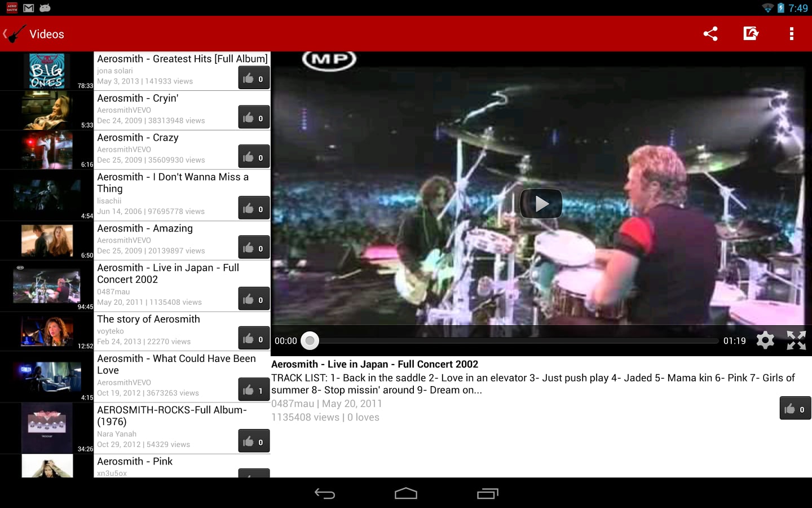This screenshot has height=508, width=812.
Task: Open The story of Aerosmith thumbnail
Action: tap(47, 331)
